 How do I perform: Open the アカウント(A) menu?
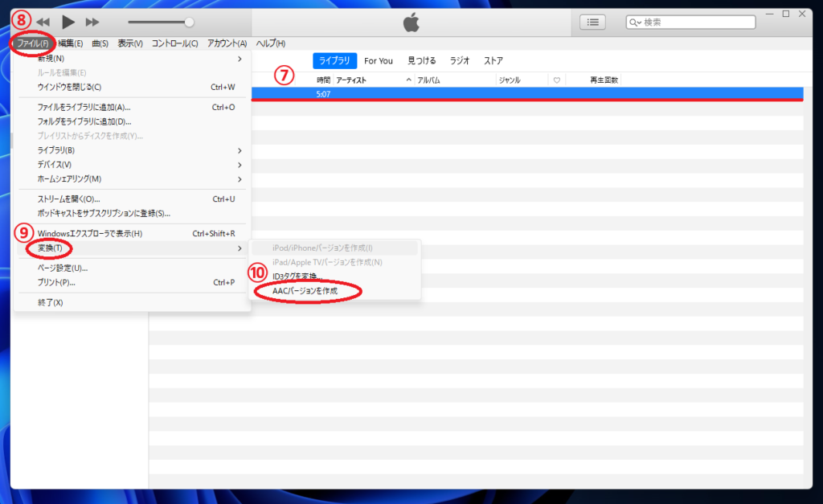click(x=227, y=43)
